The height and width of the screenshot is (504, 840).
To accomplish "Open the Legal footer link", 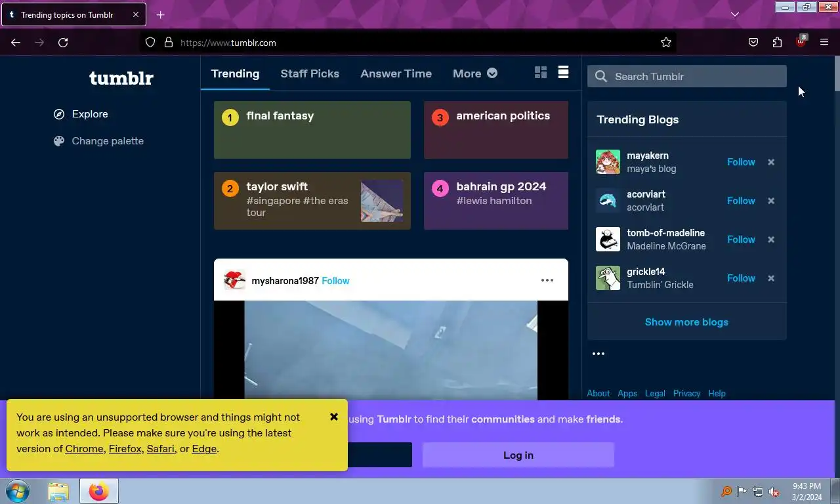I will point(655,393).
